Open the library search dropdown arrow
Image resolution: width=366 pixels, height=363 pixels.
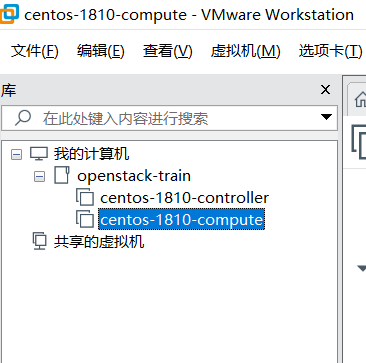pos(326,117)
